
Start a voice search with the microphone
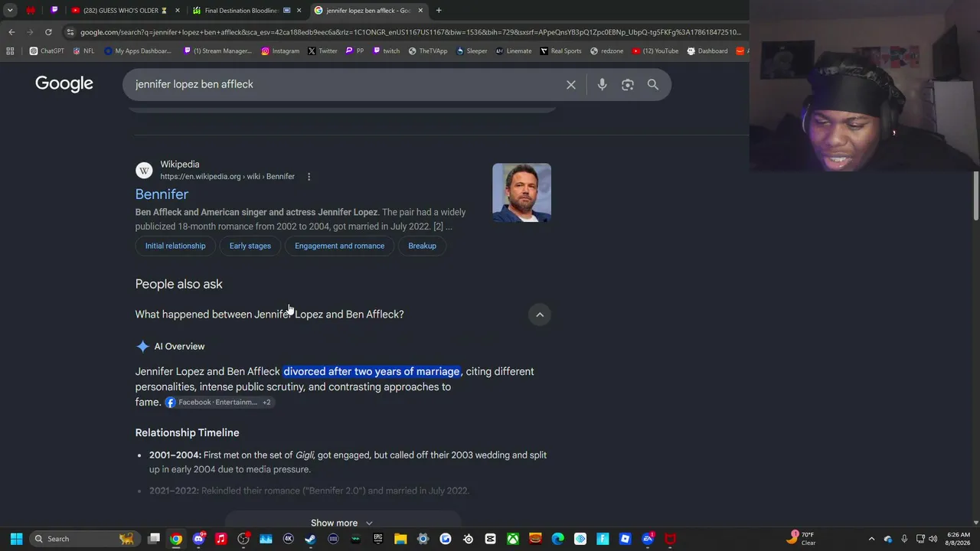click(603, 84)
